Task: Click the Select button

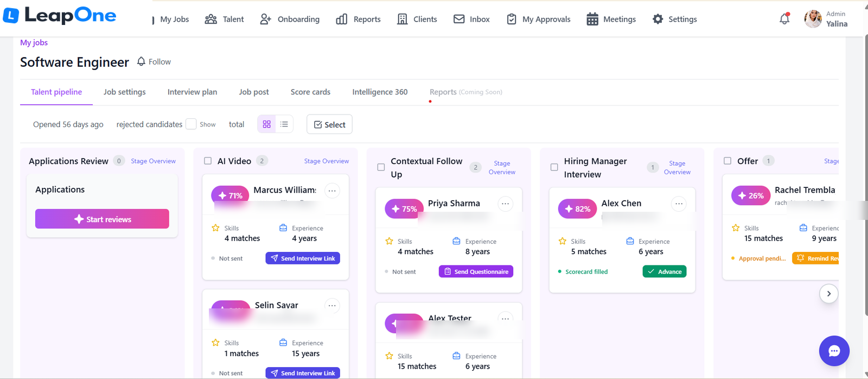Action: 329,124
